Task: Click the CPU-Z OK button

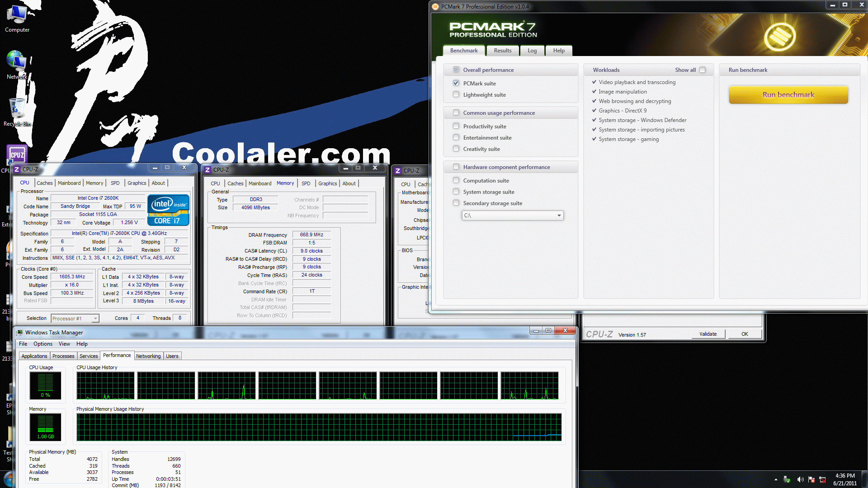Action: pos(745,334)
